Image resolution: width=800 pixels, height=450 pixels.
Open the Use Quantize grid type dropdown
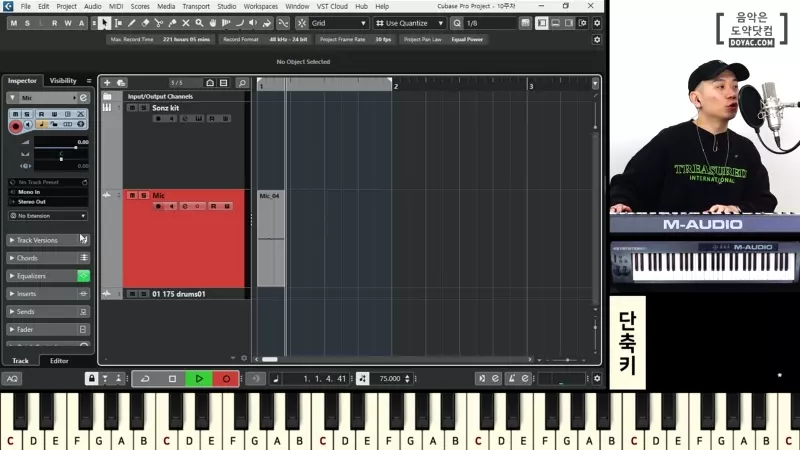click(410, 23)
